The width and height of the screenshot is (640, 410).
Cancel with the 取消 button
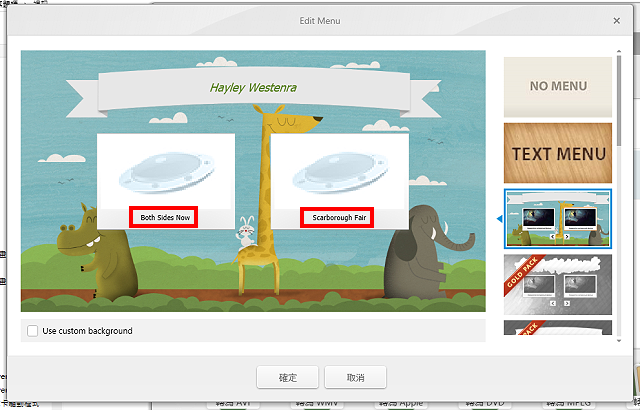tap(355, 377)
